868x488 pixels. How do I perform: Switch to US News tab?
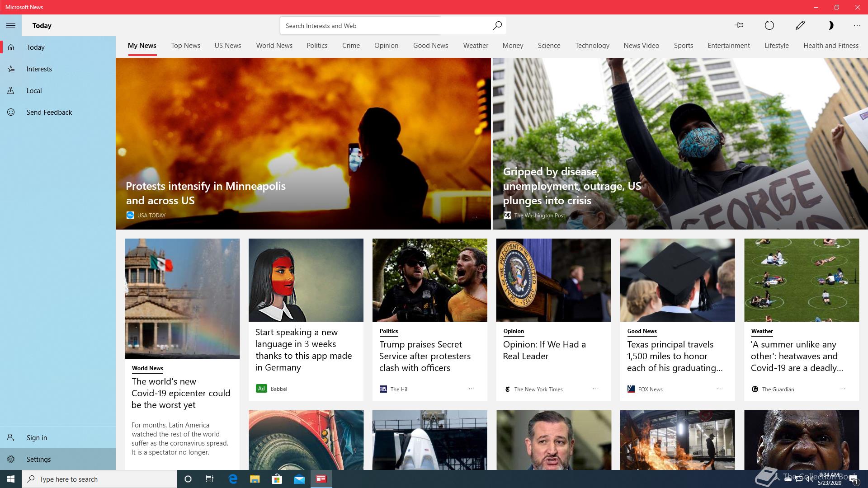228,46
